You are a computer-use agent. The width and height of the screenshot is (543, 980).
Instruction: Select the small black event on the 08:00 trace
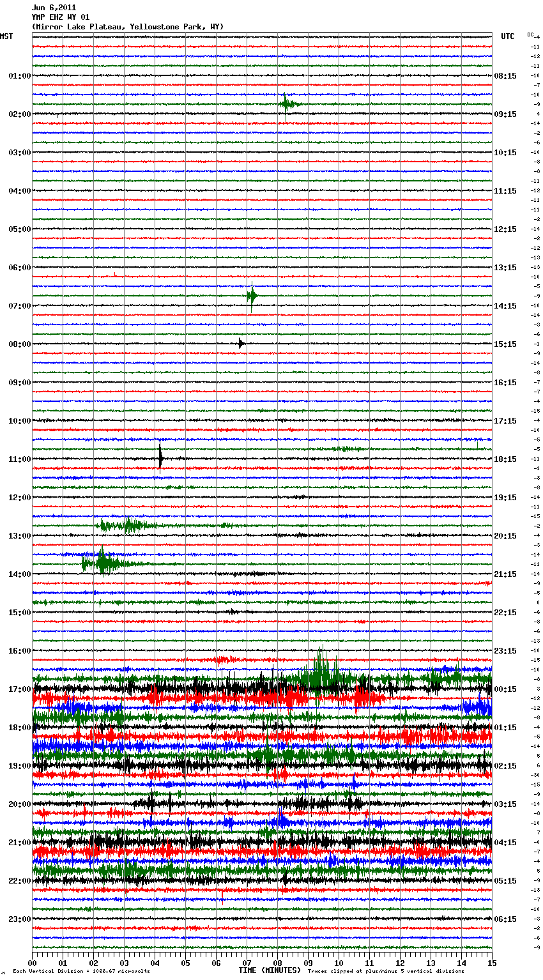(241, 343)
